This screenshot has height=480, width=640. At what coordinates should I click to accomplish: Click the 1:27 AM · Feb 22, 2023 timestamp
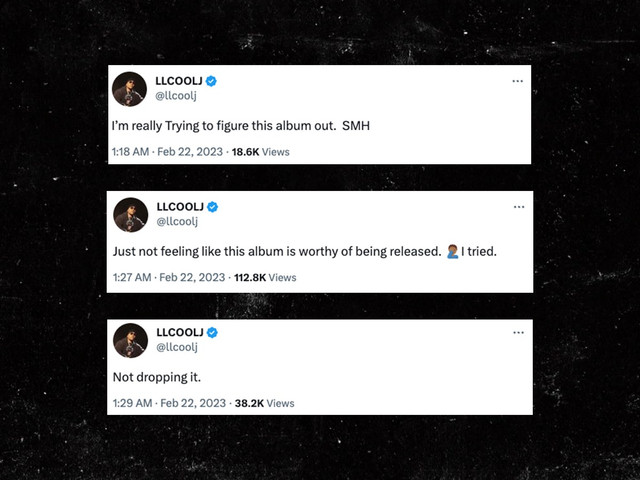tap(169, 278)
